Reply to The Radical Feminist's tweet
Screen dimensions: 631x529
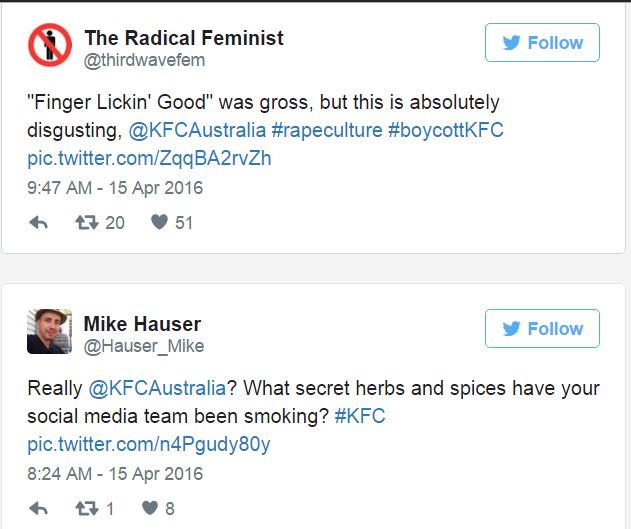(x=38, y=223)
